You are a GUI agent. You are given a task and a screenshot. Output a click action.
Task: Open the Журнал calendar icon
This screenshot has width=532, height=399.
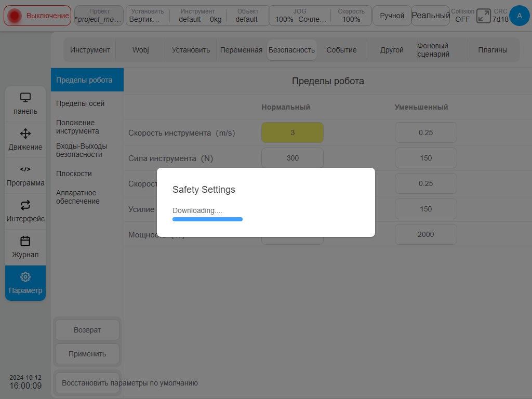[25, 241]
